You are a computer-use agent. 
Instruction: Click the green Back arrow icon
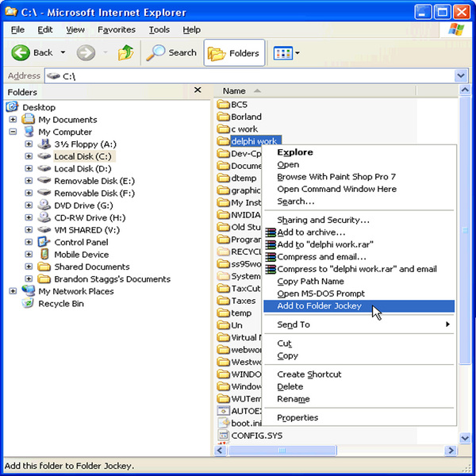21,52
